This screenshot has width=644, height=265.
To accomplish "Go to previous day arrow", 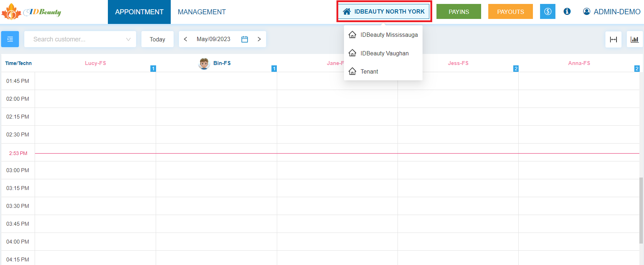I will pyautogui.click(x=185, y=39).
